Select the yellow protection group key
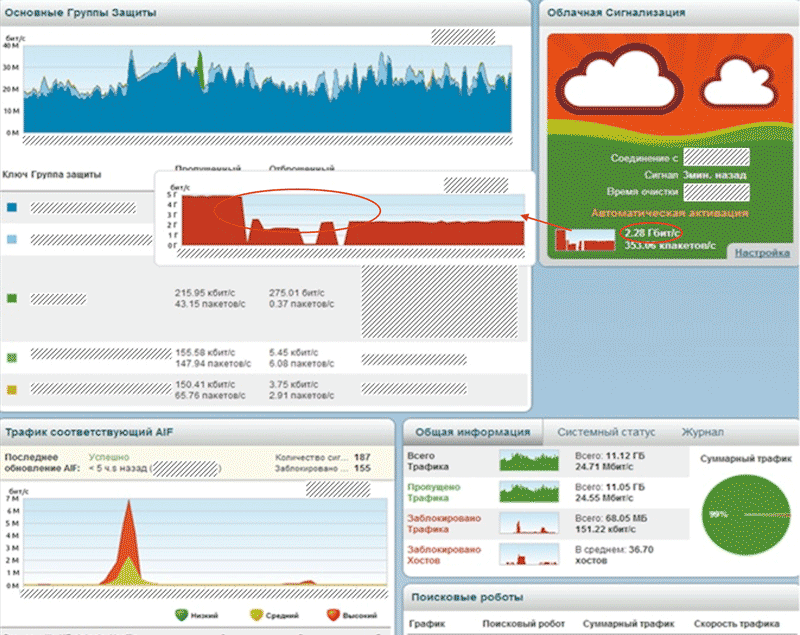Viewport: 800px width, 635px height. pyautogui.click(x=12, y=390)
